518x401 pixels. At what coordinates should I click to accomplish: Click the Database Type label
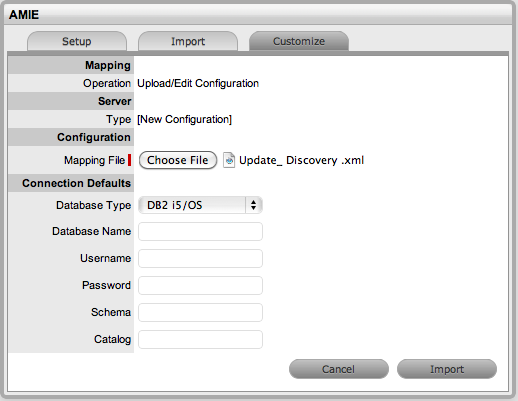(94, 205)
